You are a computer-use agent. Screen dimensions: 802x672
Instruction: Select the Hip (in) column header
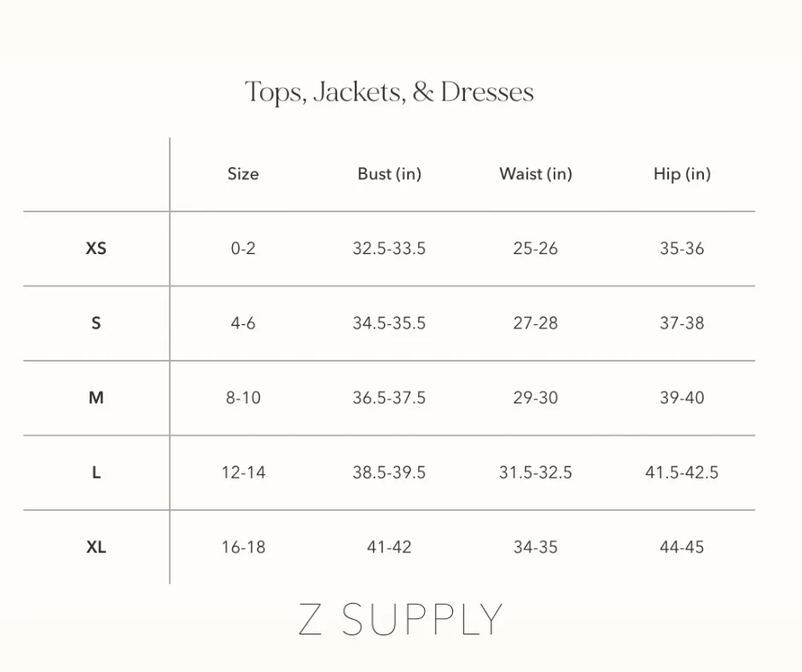tap(682, 174)
